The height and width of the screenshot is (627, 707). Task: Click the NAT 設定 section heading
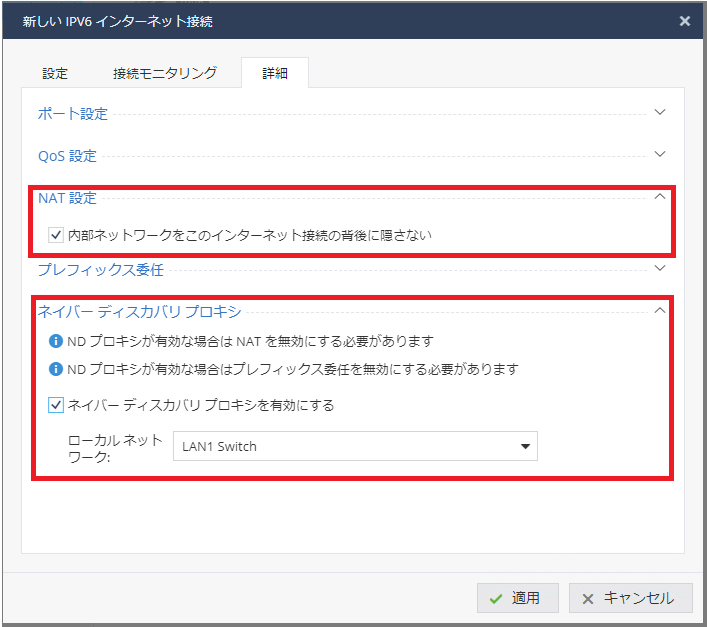point(67,198)
